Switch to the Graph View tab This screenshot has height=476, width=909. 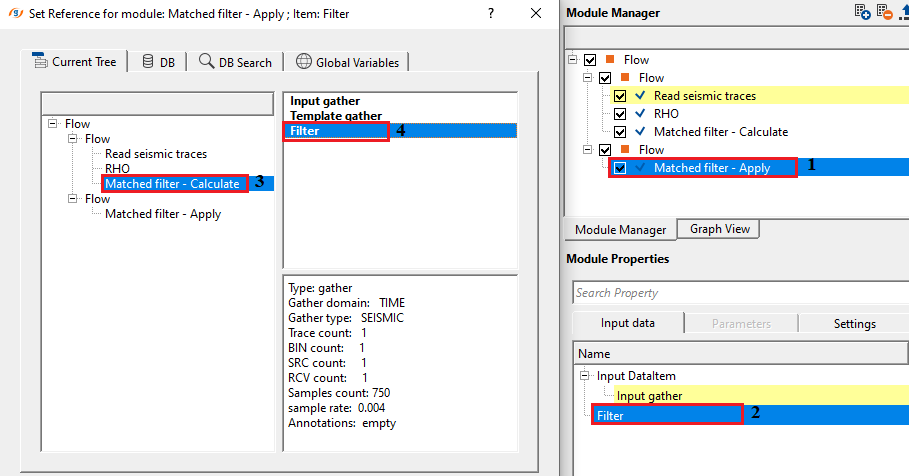(x=719, y=229)
